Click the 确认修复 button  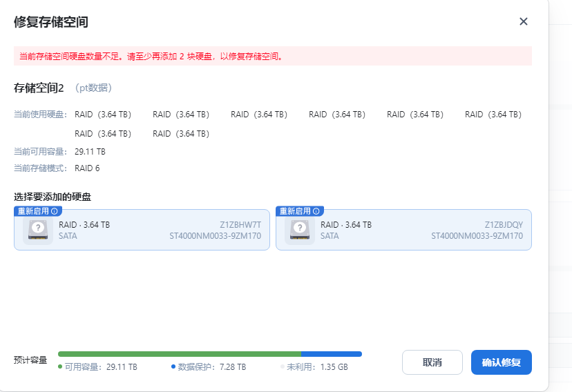[502, 362]
